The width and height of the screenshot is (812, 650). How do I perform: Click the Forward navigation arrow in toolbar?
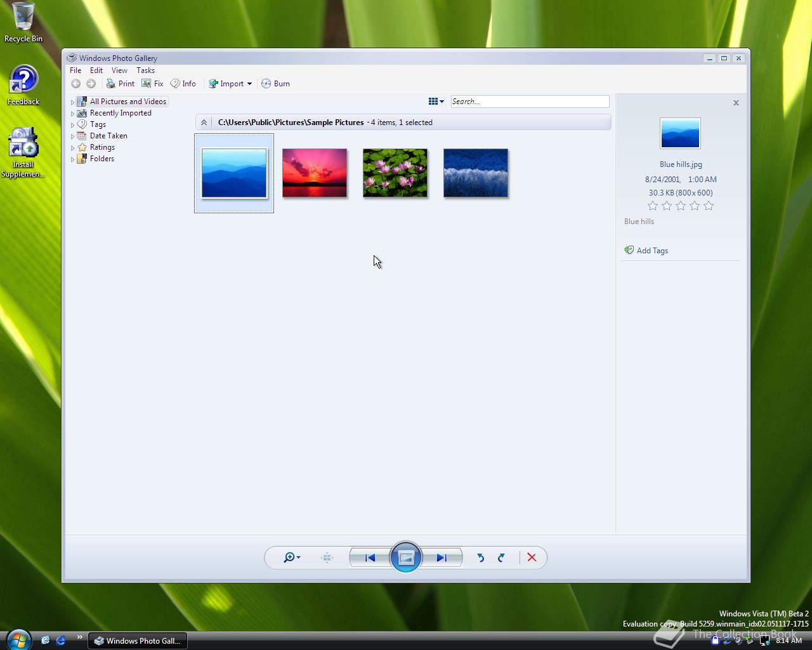tap(91, 84)
